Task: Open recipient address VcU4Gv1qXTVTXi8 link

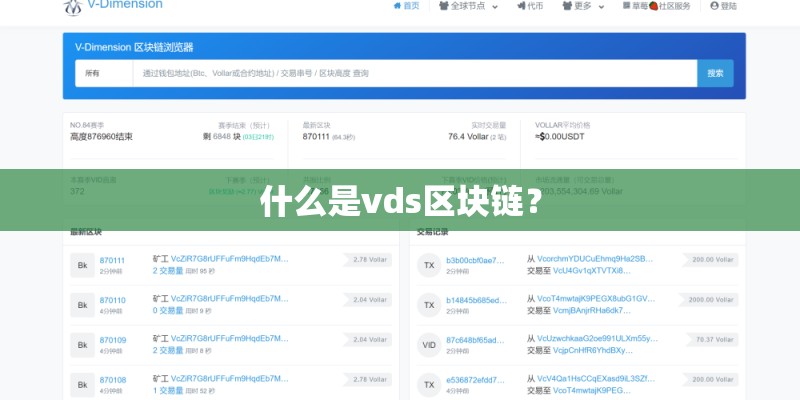Action: 592,271
